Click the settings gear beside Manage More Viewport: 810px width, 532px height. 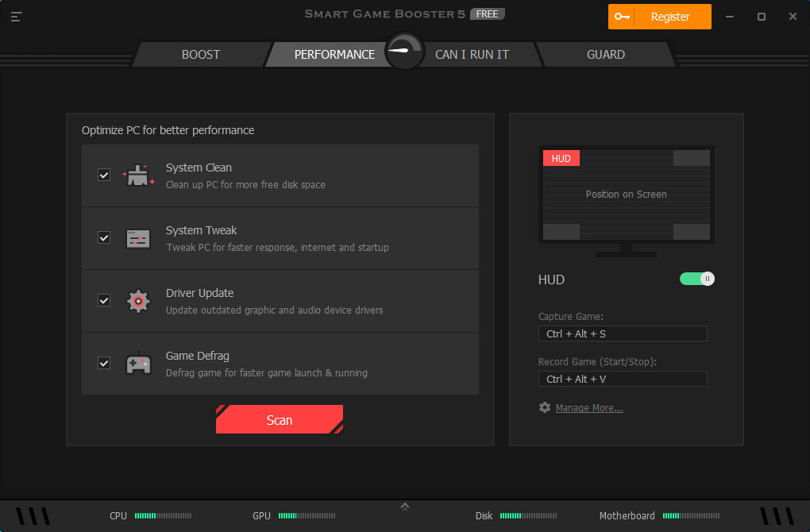click(x=544, y=407)
